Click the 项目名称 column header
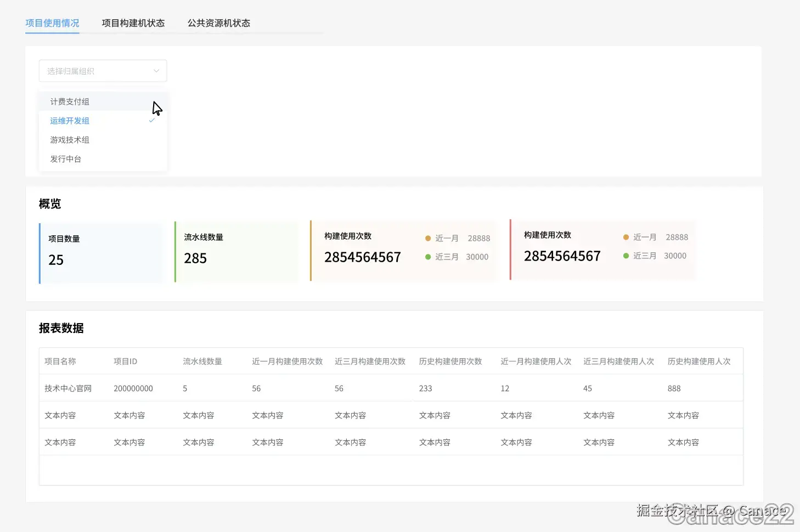The height and width of the screenshot is (532, 800). click(x=60, y=361)
